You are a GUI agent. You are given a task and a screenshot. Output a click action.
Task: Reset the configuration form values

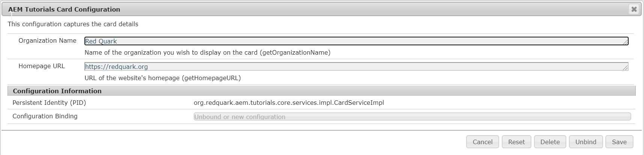(x=516, y=142)
